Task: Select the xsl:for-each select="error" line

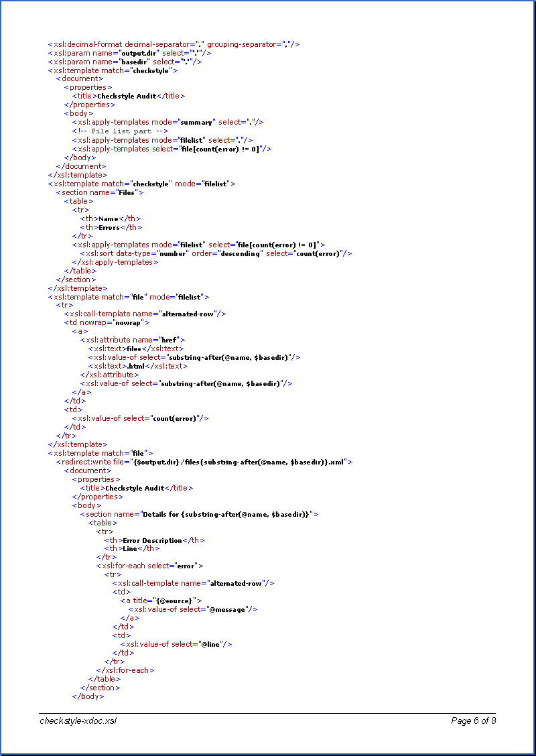Action: pos(149,566)
